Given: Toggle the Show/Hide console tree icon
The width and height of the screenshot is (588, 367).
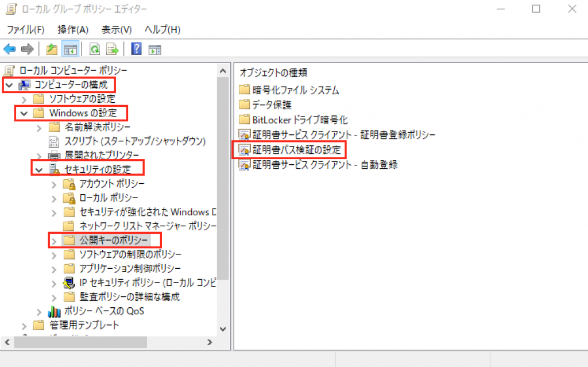Looking at the screenshot, I should click(x=70, y=49).
